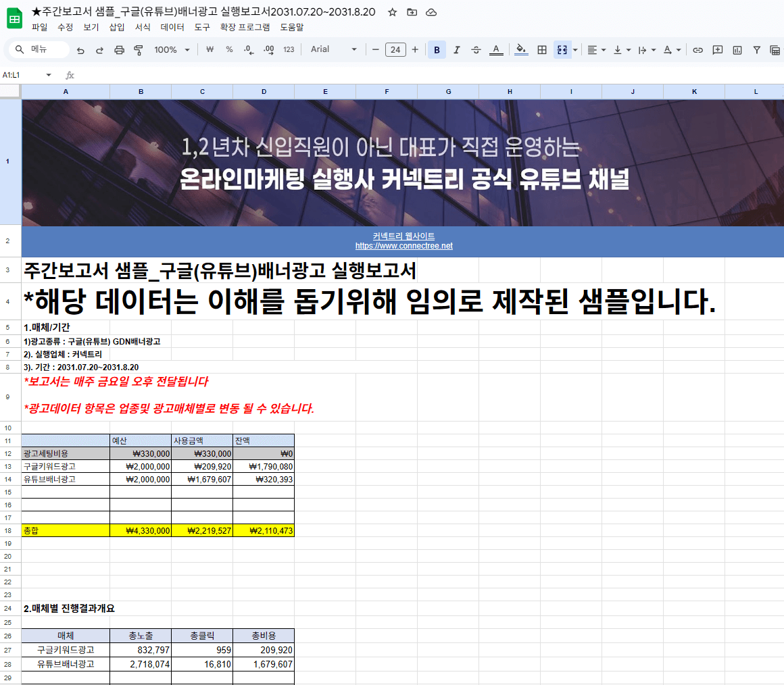Apply percent format with the % icon

pos(229,49)
